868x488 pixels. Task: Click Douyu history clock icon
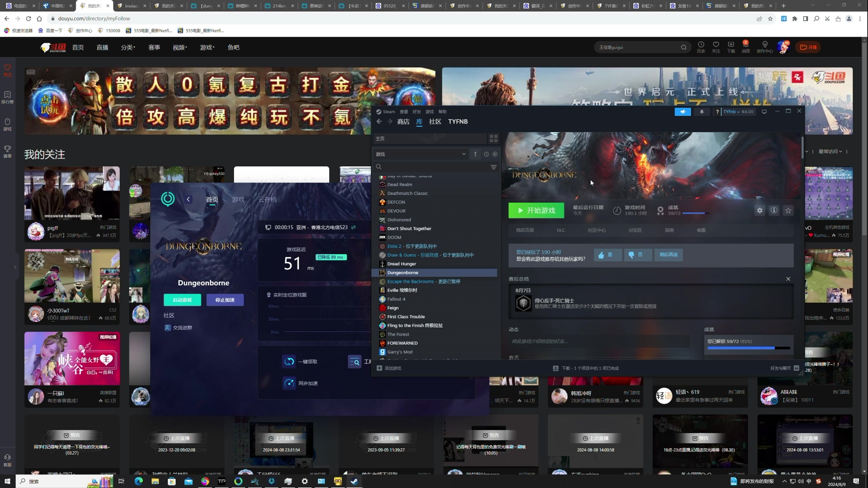(x=701, y=45)
